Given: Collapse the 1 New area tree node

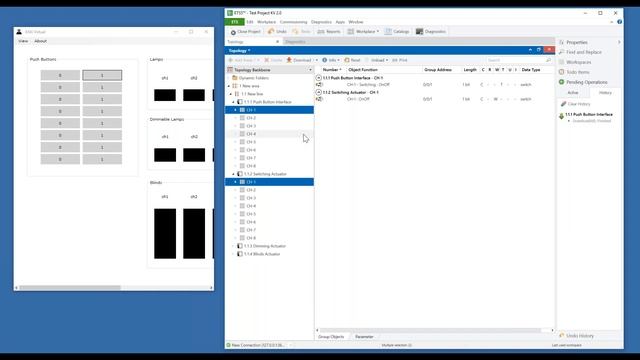Looking at the screenshot, I should 229,86.
